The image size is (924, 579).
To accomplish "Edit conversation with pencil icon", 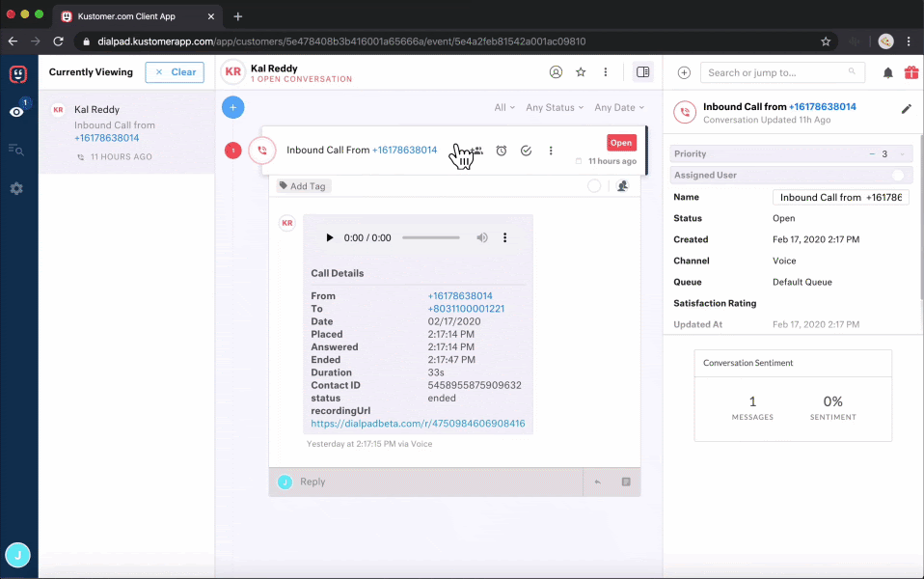I will click(907, 109).
